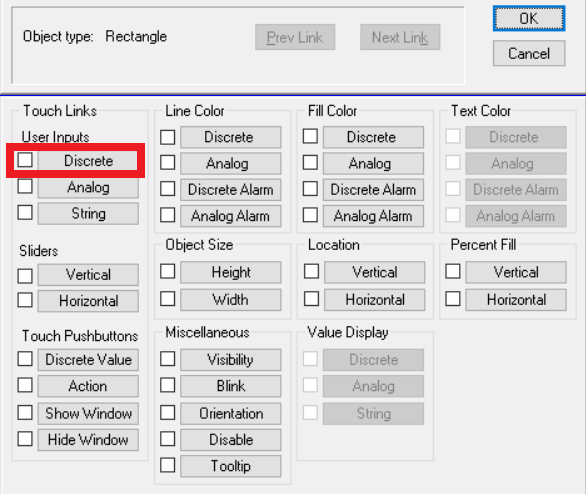Enable the Sliders Horizontal checkbox
Viewport: 586px width, 494px height.
tap(25, 300)
